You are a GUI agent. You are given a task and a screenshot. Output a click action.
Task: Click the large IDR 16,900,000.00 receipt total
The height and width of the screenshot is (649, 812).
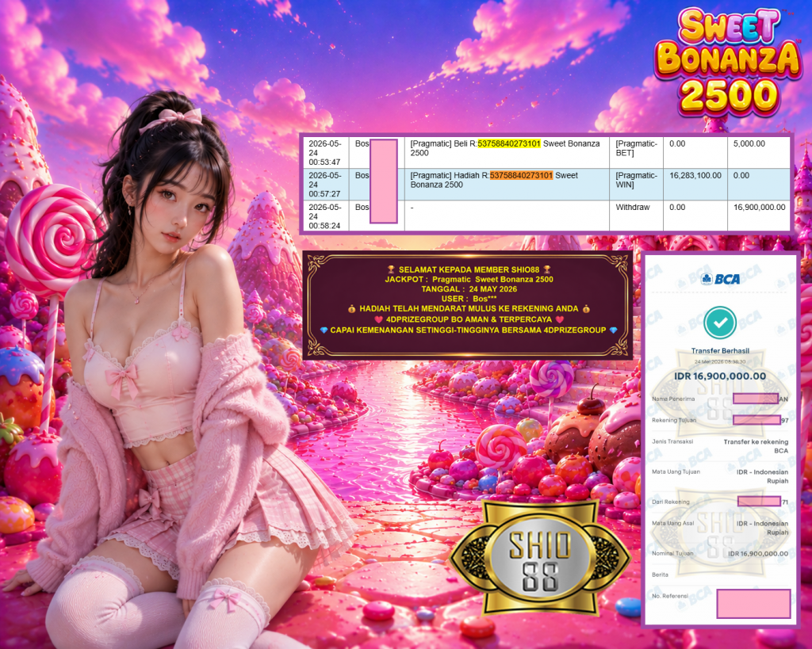click(x=720, y=376)
